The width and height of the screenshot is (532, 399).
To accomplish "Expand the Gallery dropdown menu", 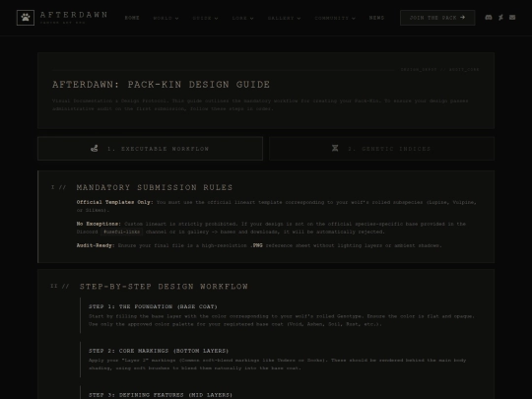I will tap(285, 18).
